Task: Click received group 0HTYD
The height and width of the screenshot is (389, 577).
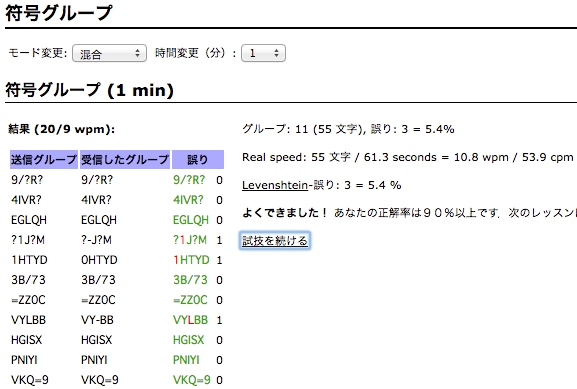Action: (x=99, y=260)
